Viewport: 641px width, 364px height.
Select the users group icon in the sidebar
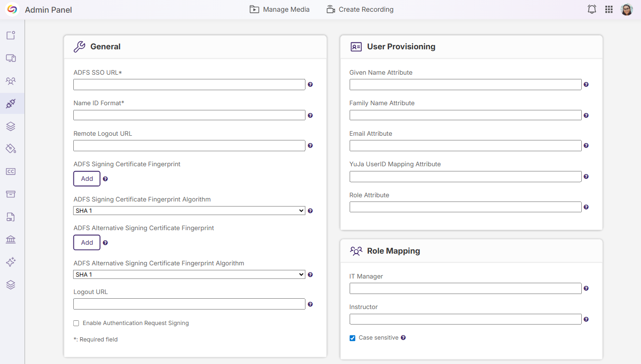[x=11, y=81]
